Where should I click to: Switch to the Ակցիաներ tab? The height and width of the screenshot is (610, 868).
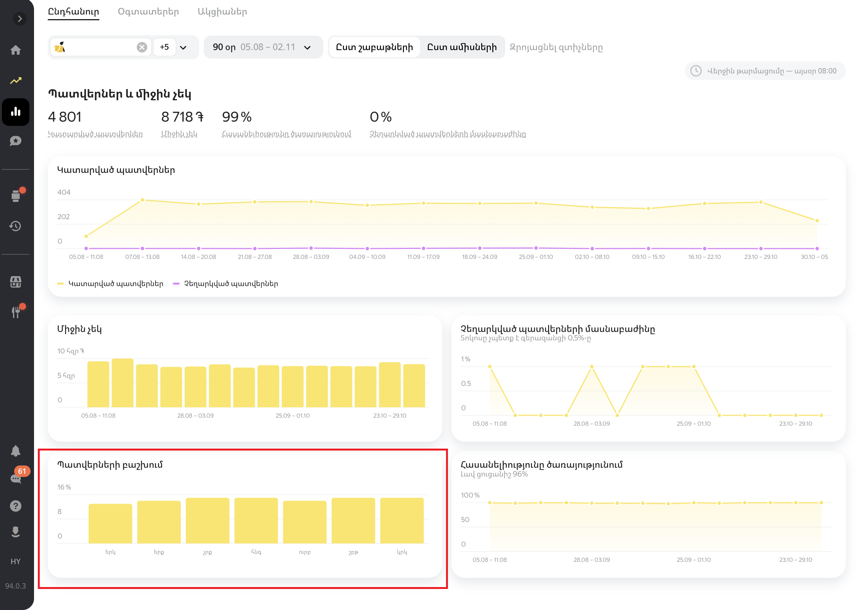tap(222, 11)
